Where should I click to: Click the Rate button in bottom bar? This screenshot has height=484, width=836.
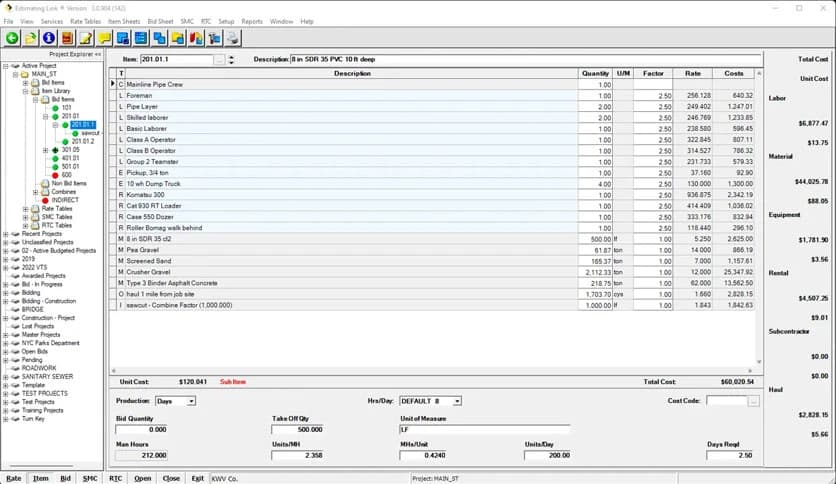(x=14, y=478)
